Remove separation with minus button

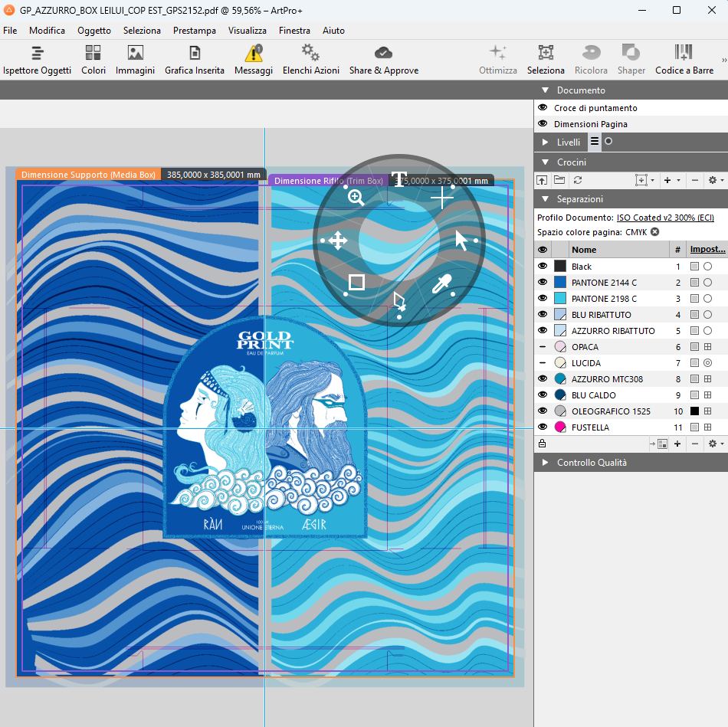[694, 444]
